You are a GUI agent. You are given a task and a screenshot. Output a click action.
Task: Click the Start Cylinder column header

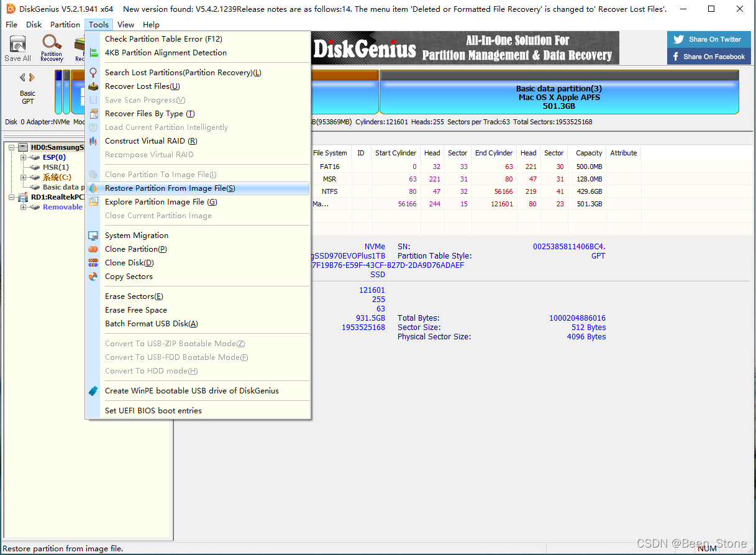(396, 153)
